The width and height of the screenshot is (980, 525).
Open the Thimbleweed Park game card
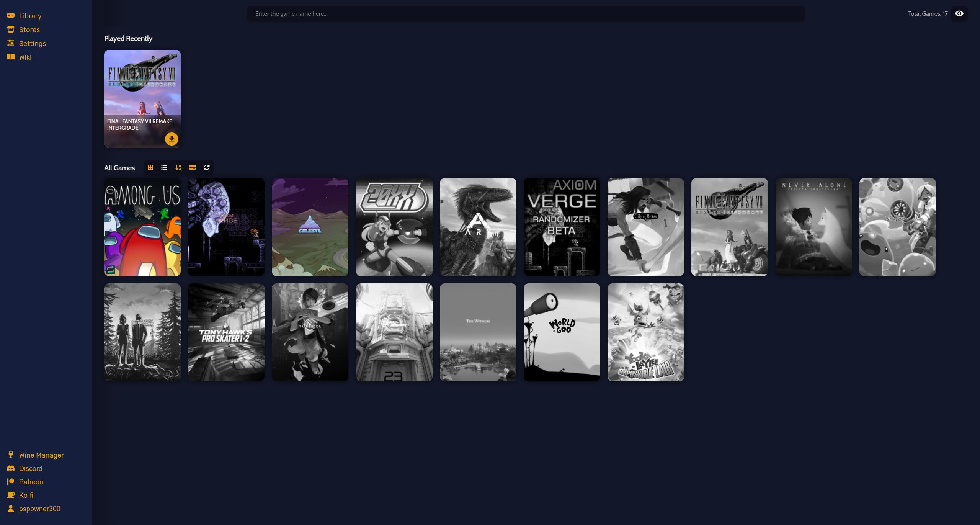tap(142, 332)
